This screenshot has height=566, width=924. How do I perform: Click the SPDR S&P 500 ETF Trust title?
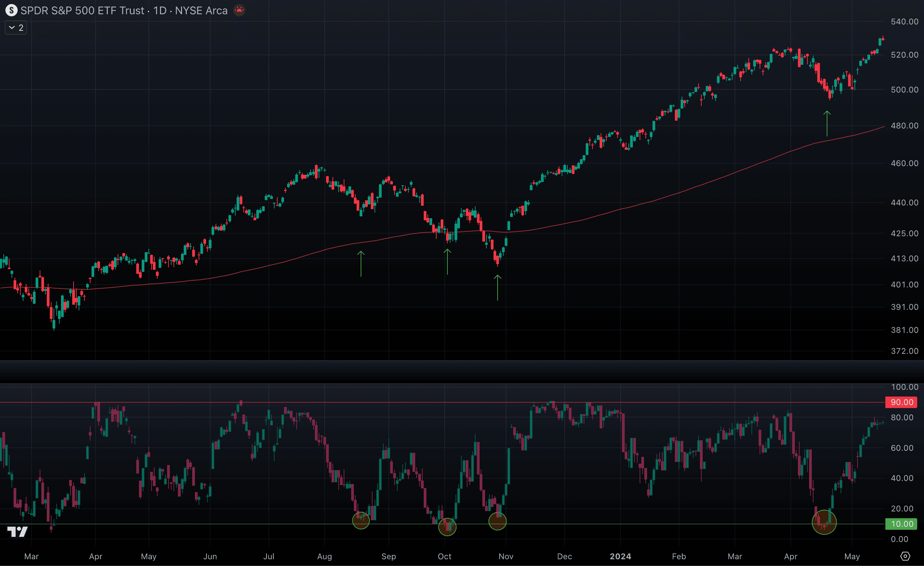point(82,11)
